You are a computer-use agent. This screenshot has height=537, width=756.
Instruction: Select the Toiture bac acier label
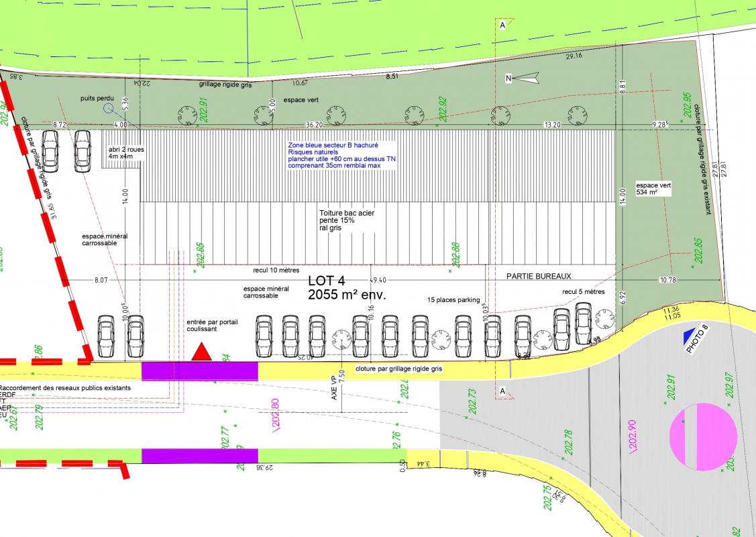pos(347,220)
